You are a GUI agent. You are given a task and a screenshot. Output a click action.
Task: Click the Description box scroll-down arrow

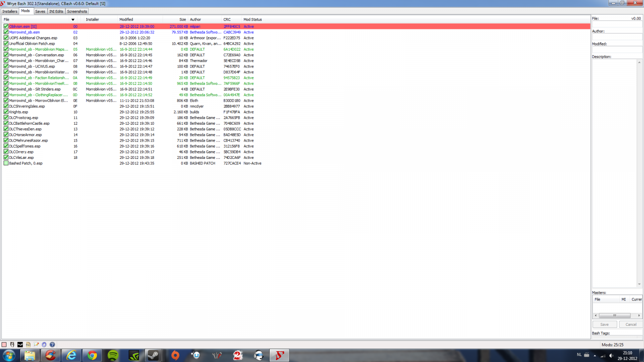click(639, 284)
